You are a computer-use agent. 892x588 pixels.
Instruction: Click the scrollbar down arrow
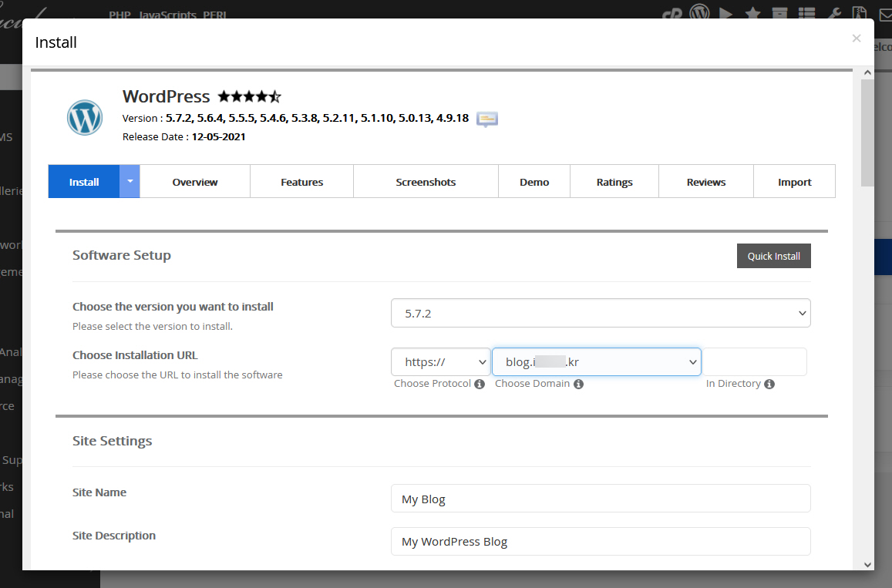click(x=867, y=564)
